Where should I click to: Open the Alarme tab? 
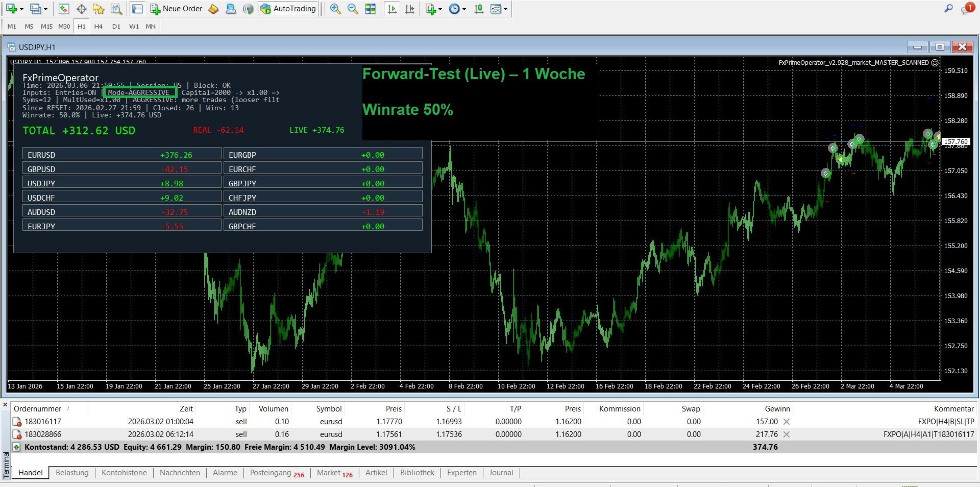point(225,473)
